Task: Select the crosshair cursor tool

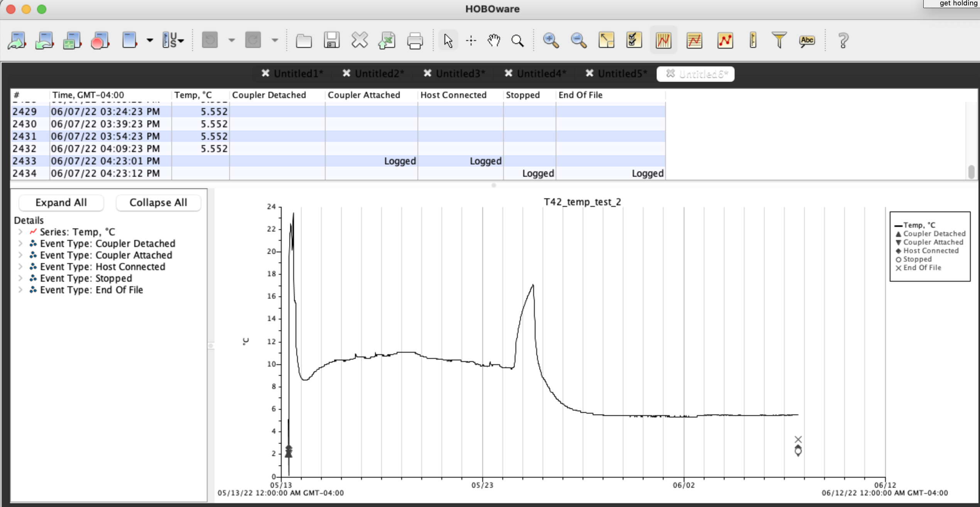Action: [470, 40]
